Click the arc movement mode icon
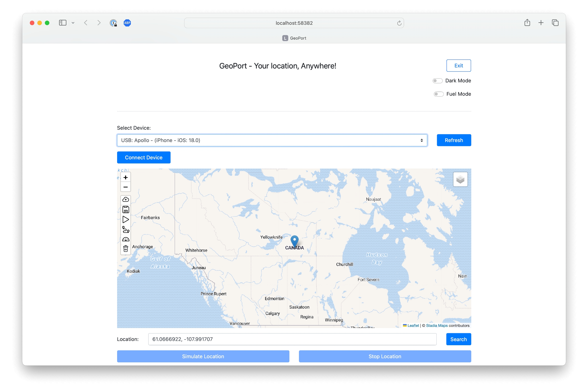Viewport: 588px width, 392px height. (x=125, y=239)
